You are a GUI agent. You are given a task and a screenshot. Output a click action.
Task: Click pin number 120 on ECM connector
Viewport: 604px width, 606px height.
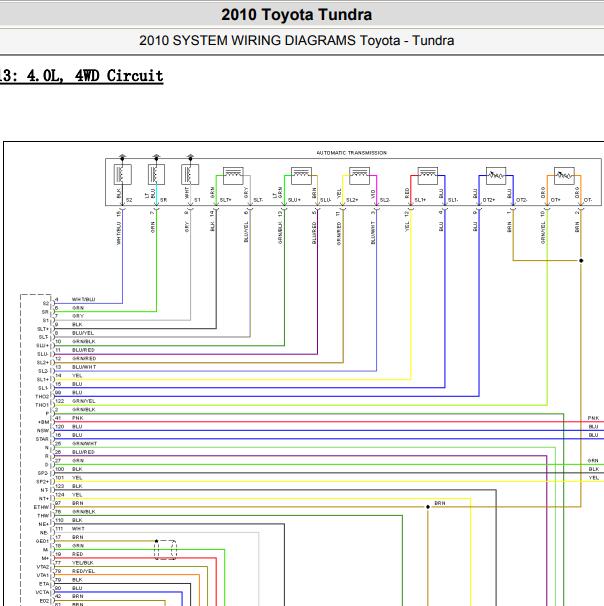pyautogui.click(x=60, y=426)
